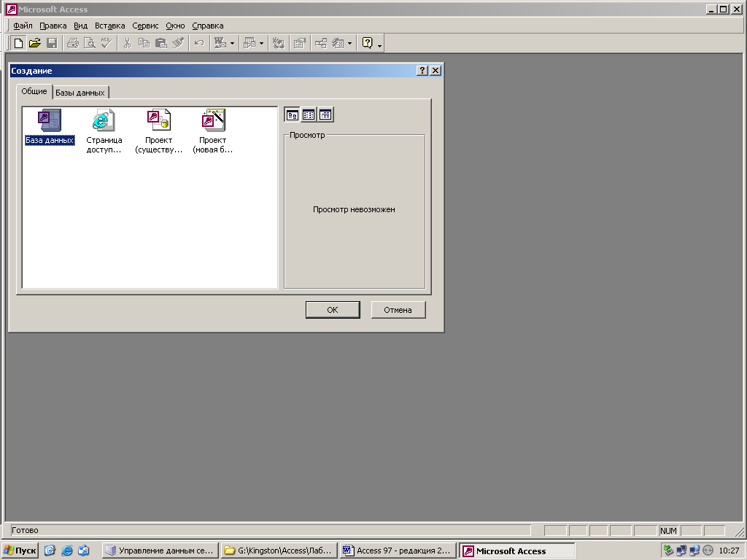
Task: Switch to Access 97 Word document taskbar button
Action: 398,551
